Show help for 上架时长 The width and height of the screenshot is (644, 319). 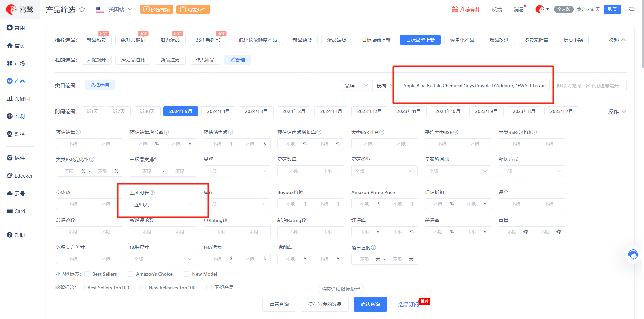[x=152, y=193]
